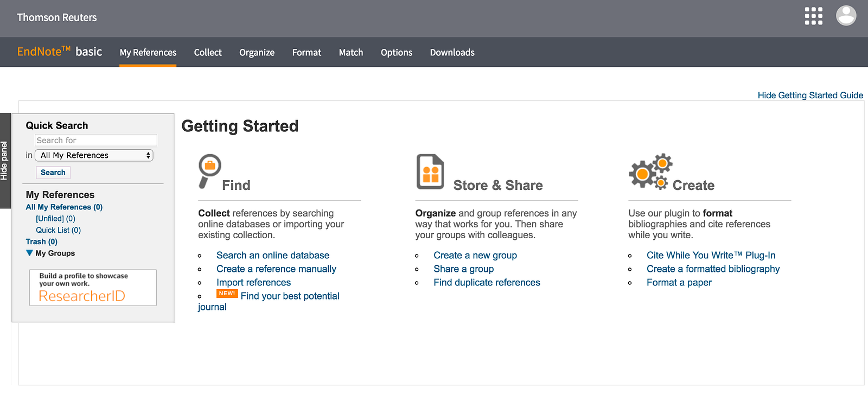Collapse sidebar with Hide panel tab
Image resolution: width=868 pixels, height=401 pixels.
[x=5, y=161]
